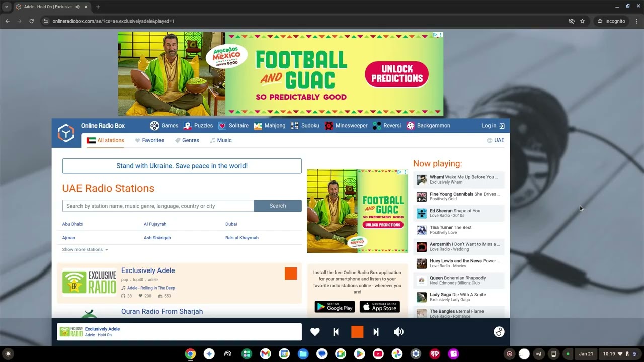Image resolution: width=644 pixels, height=362 pixels.
Task: Open the tab search dropdown arrow
Action: 7,7
